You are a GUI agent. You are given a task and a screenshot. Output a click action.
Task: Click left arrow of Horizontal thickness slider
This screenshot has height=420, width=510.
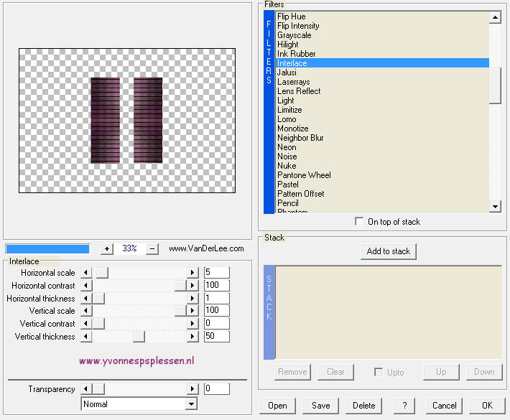pyautogui.click(x=86, y=298)
